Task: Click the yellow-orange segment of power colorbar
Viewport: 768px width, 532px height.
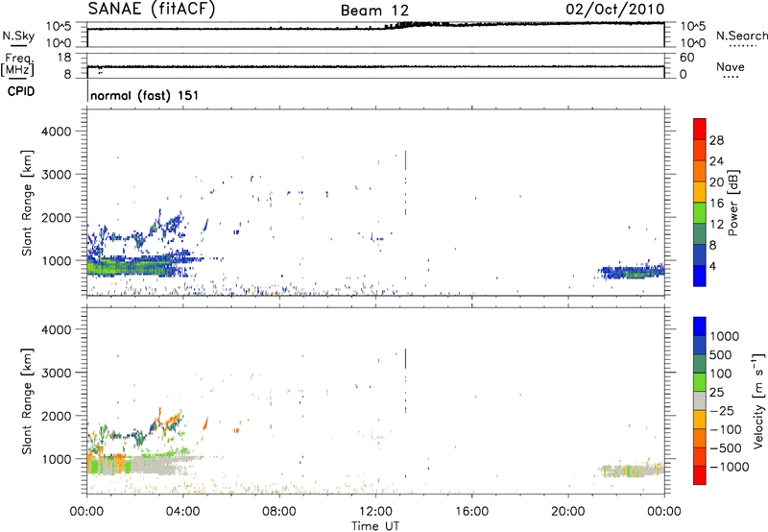Action: click(x=700, y=192)
